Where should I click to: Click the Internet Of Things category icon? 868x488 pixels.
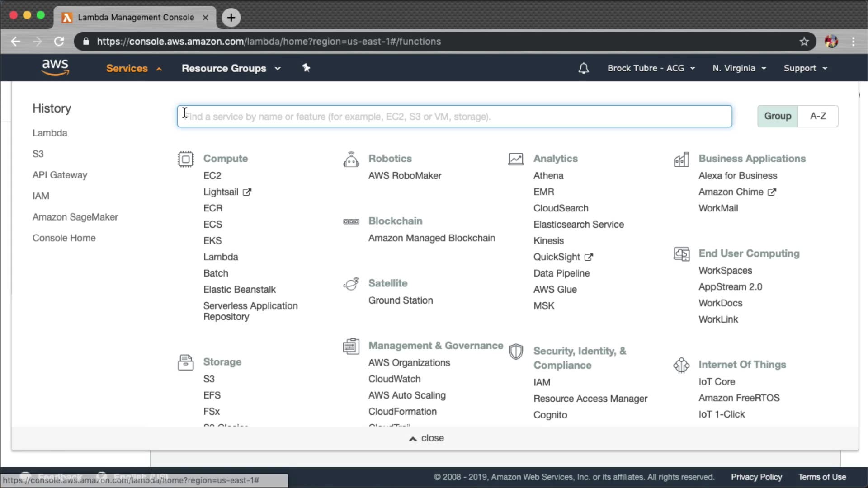[681, 365]
